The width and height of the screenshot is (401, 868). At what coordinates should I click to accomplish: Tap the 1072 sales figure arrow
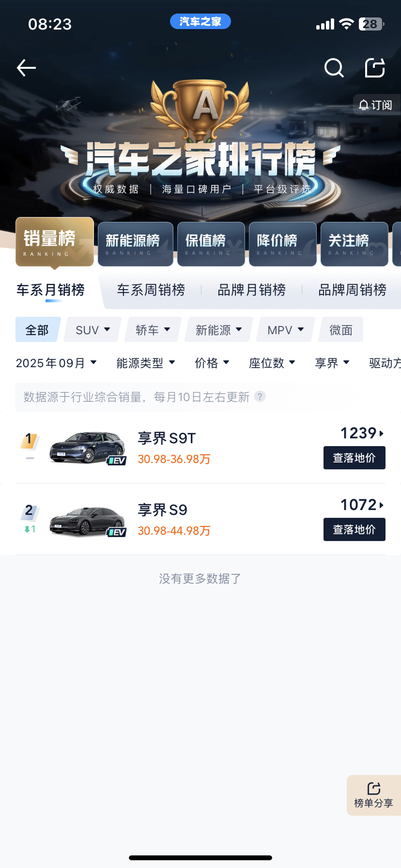[x=362, y=505]
